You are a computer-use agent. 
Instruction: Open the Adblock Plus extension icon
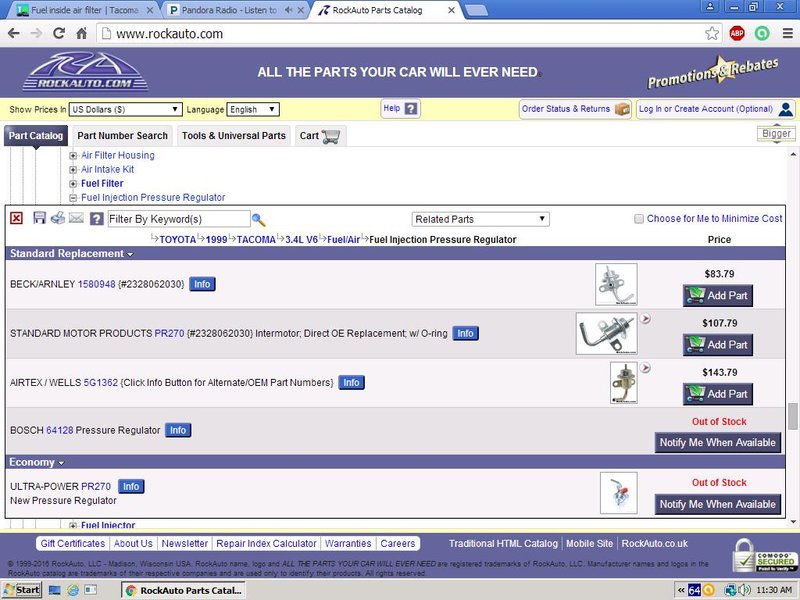[737, 34]
